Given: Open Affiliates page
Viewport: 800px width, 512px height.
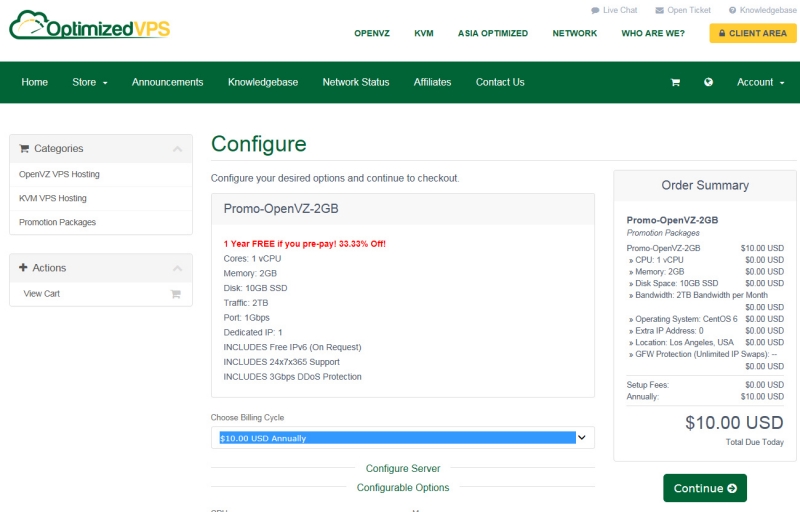Looking at the screenshot, I should (x=432, y=82).
